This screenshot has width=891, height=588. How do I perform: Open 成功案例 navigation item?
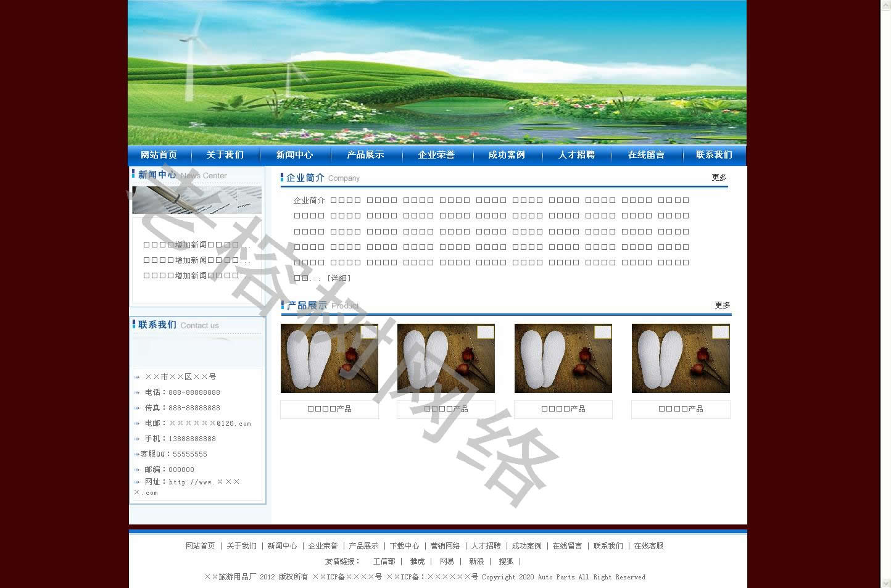(x=507, y=155)
